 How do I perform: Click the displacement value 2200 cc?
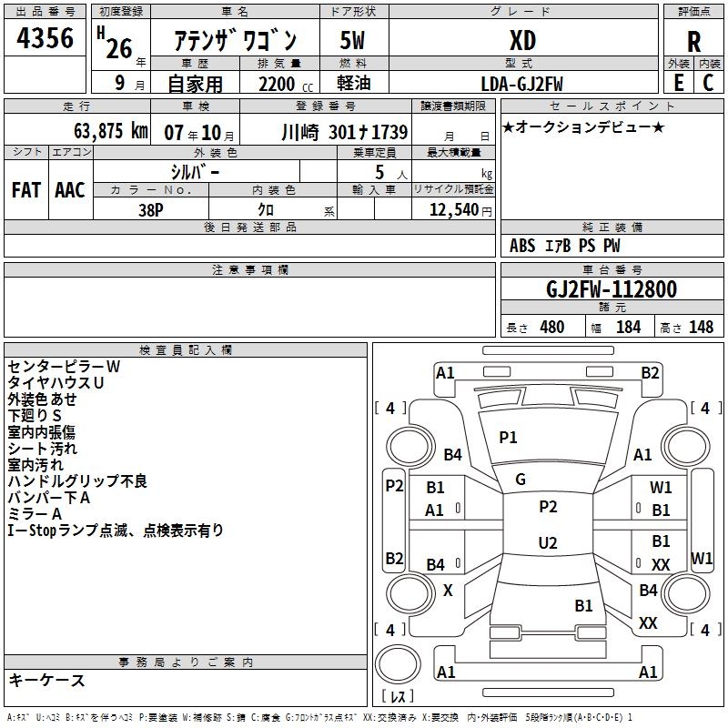coord(286,84)
